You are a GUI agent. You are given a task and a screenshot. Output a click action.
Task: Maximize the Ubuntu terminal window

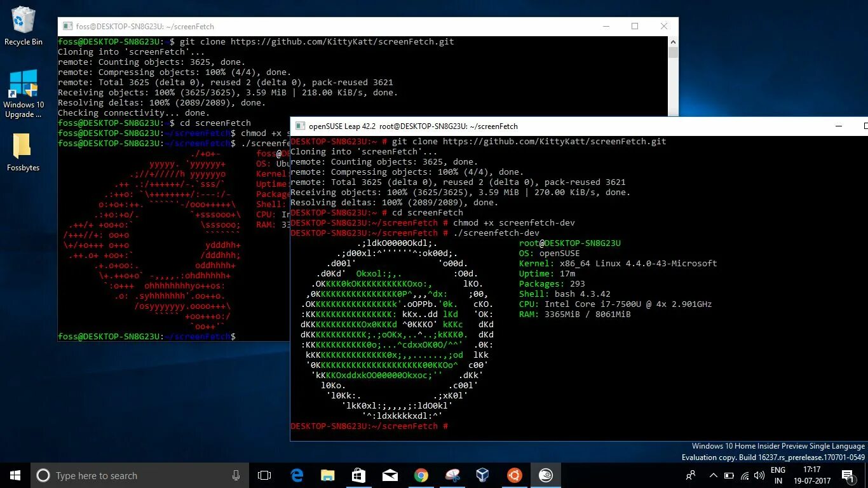pos(635,27)
